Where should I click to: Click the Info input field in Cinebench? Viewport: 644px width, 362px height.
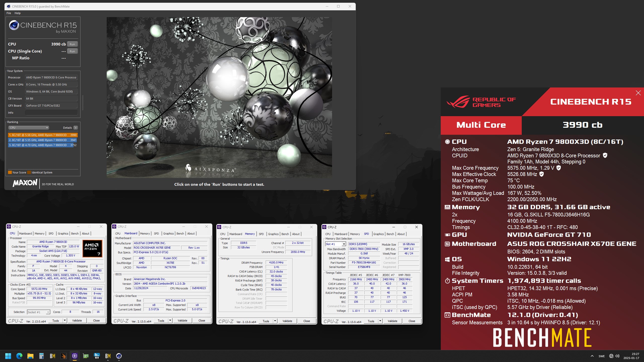(51, 113)
